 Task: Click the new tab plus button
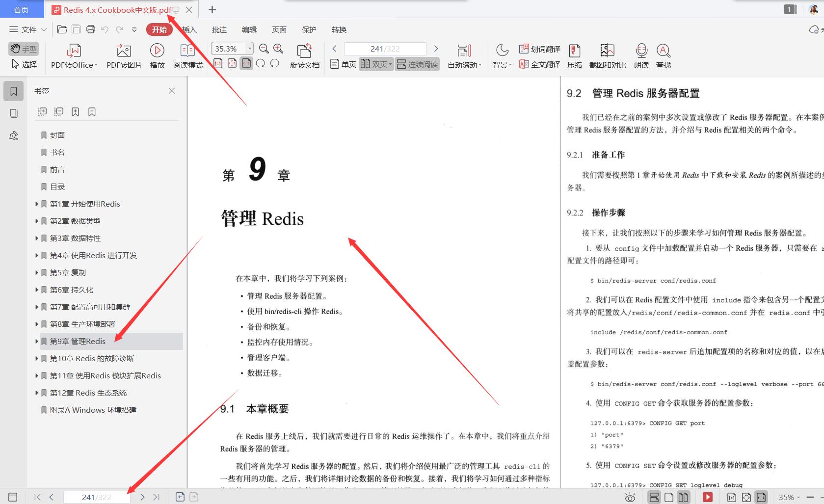pos(212,9)
